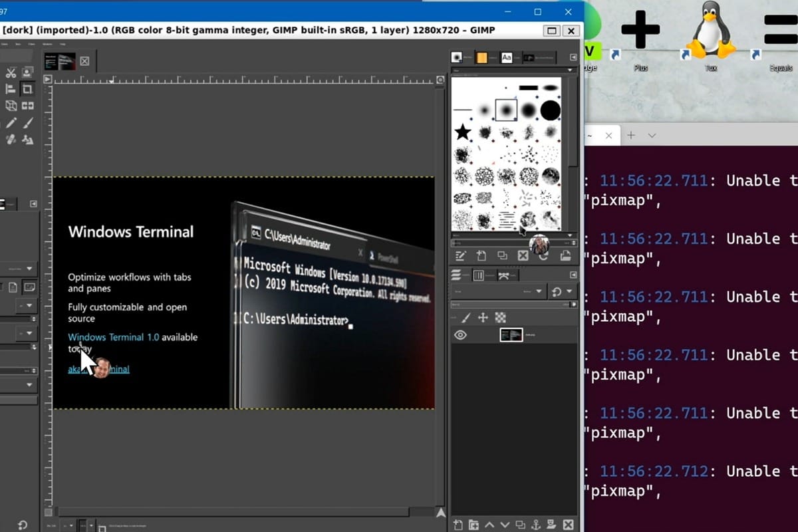The height and width of the screenshot is (532, 798).
Task: Collapse the Layers dock with its arrow button
Action: [573, 274]
